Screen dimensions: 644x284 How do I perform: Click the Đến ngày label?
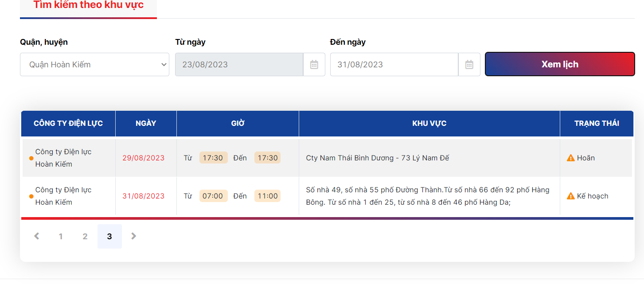coord(348,42)
